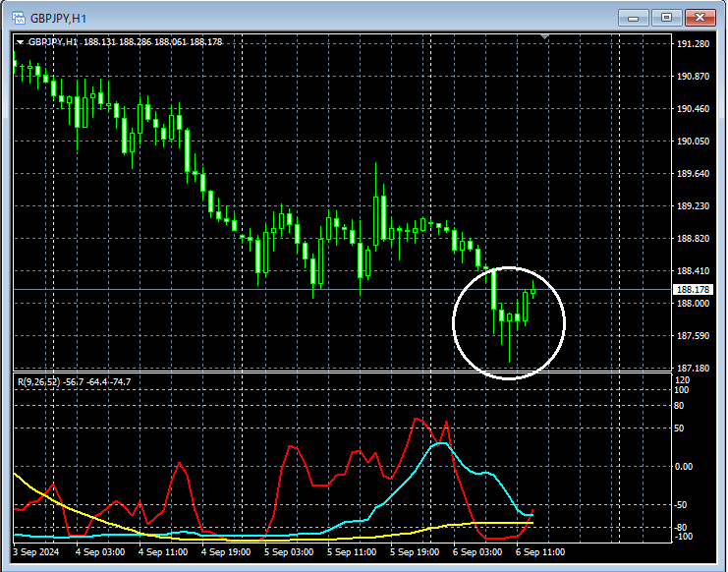Close the GBPJPY,H1 chart window
Viewport: 728px width, 572px height.
tap(700, 18)
